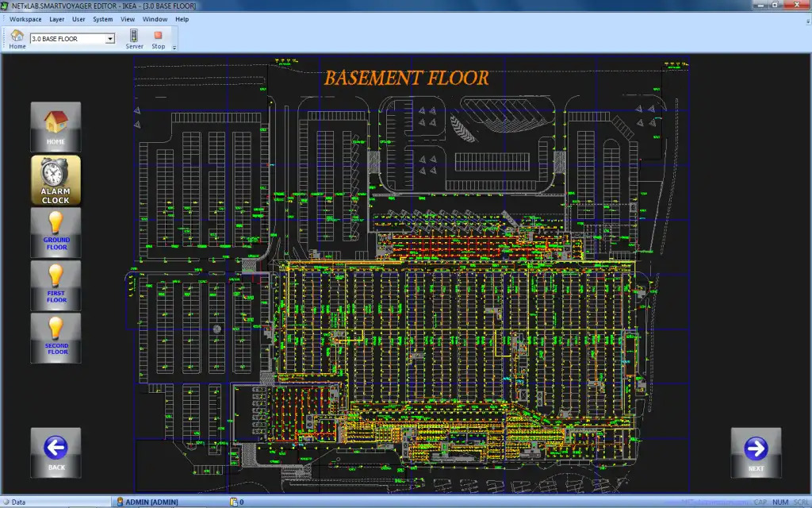Open the Workspace menu

pyautogui.click(x=25, y=19)
